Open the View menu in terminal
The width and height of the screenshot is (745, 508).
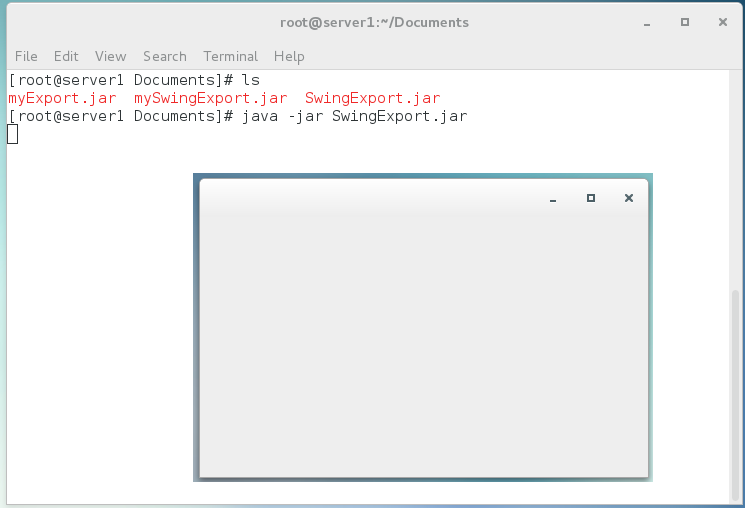coord(111,56)
